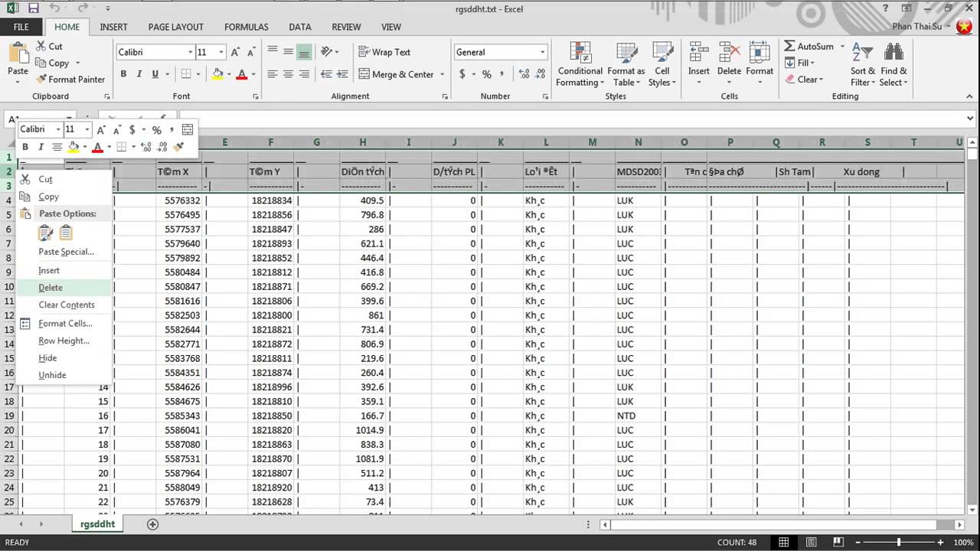The width and height of the screenshot is (980, 551).
Task: Choose Row Height... in context menu
Action: tap(64, 341)
